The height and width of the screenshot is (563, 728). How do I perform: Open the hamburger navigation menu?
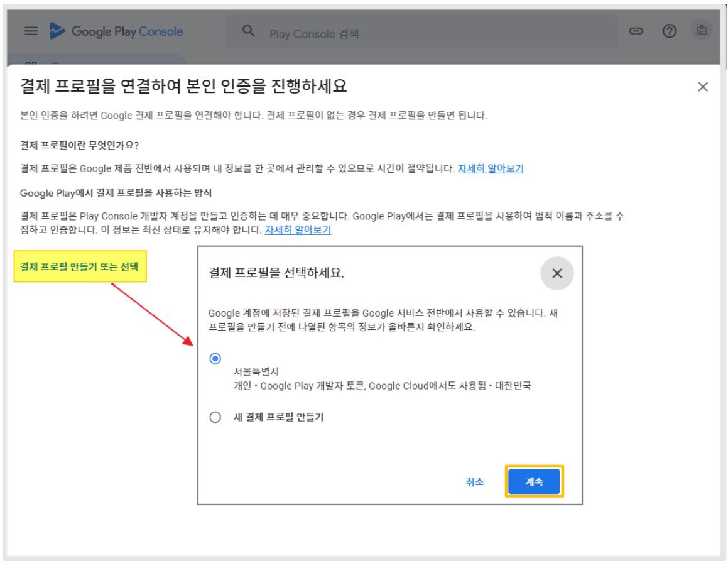(x=31, y=31)
